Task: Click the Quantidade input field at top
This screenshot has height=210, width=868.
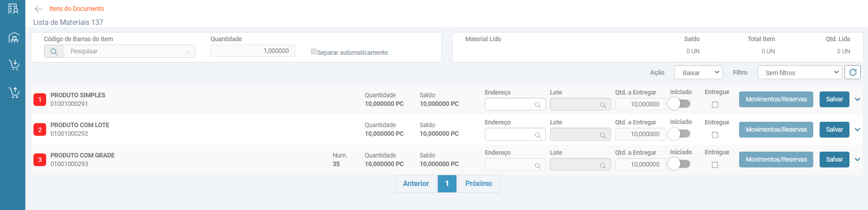Action: (x=252, y=51)
